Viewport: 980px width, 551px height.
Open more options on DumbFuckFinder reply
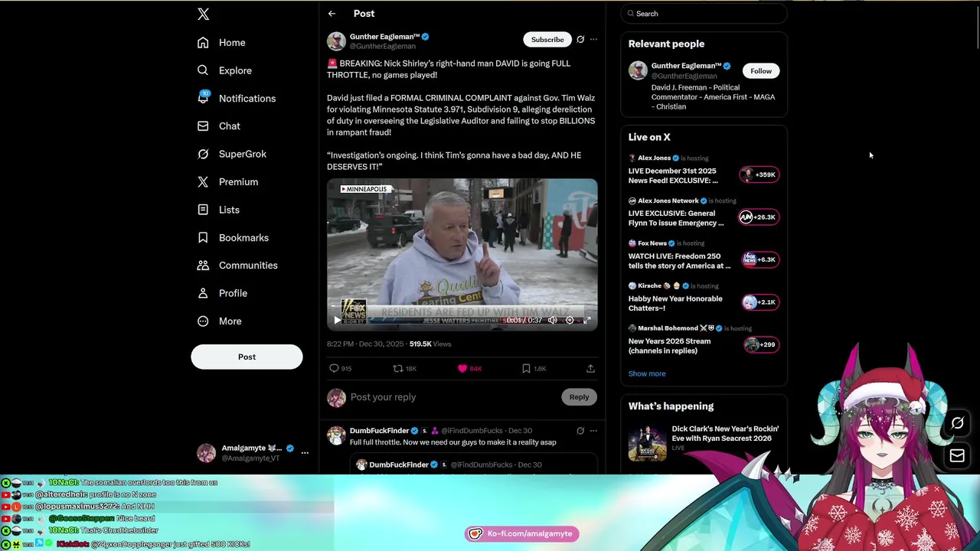click(593, 431)
